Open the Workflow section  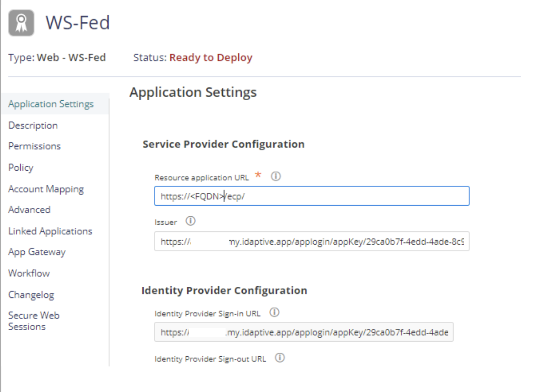pos(29,273)
